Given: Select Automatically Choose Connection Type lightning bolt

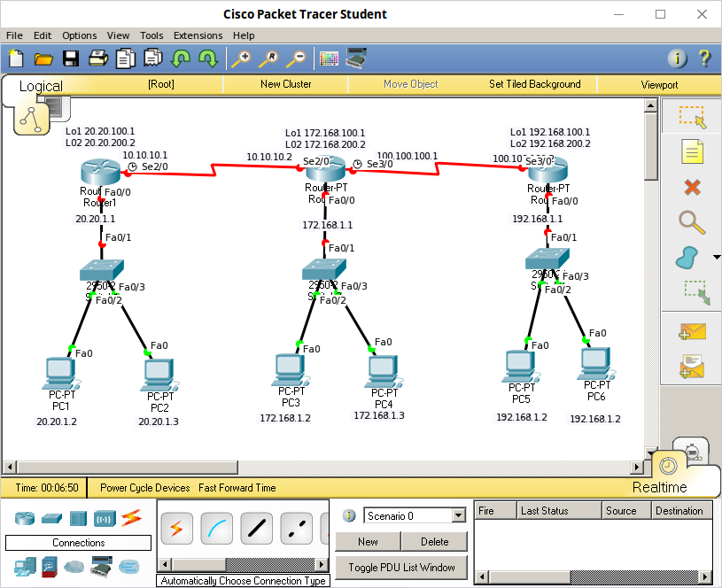Looking at the screenshot, I should pyautogui.click(x=176, y=528).
